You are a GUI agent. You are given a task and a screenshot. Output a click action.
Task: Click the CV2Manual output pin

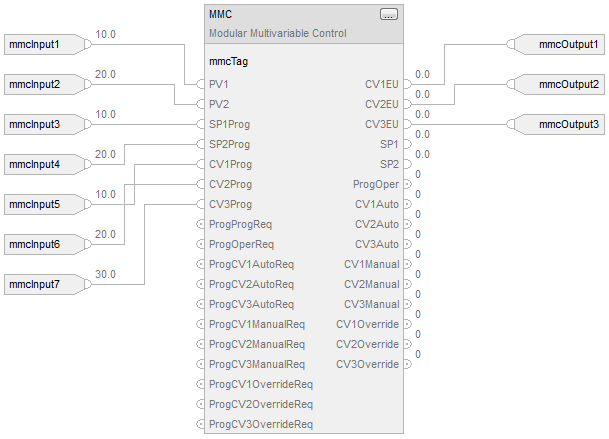406,284
